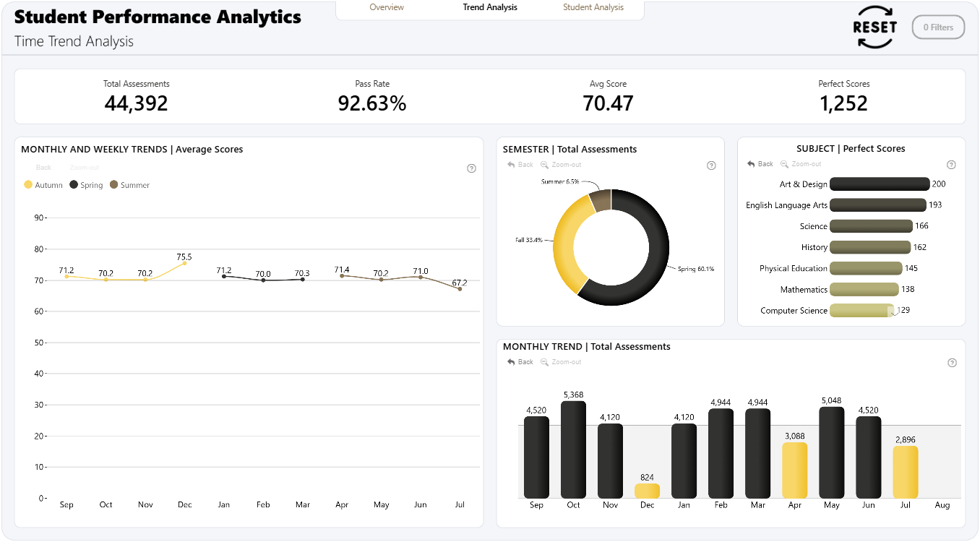The image size is (980, 542).
Task: Switch to the Overview tab
Action: tap(387, 7)
